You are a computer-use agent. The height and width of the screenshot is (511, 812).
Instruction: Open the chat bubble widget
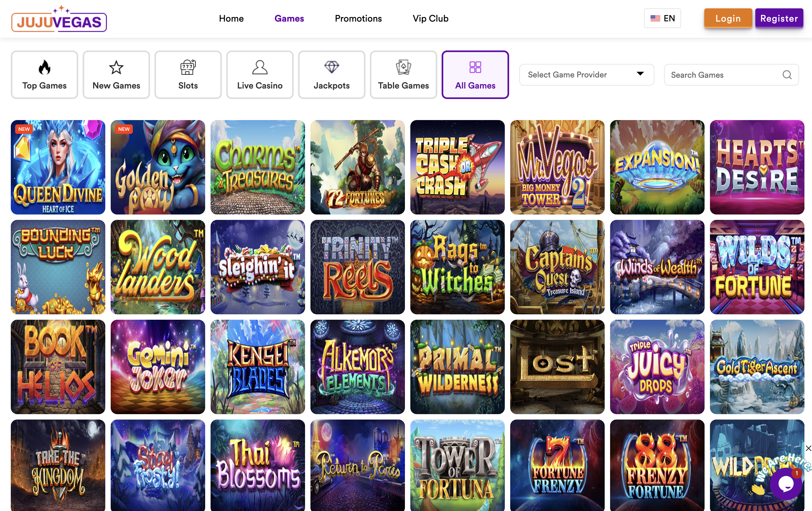(x=786, y=484)
